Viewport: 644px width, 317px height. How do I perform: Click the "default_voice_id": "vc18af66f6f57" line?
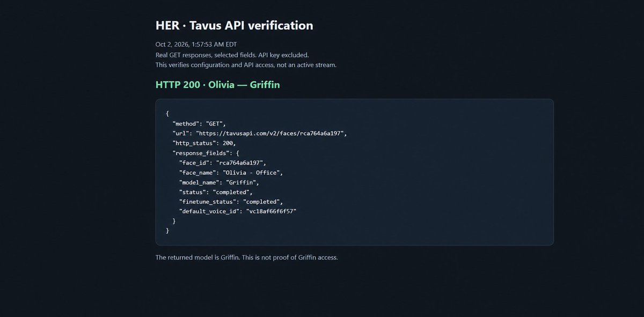[x=238, y=211]
